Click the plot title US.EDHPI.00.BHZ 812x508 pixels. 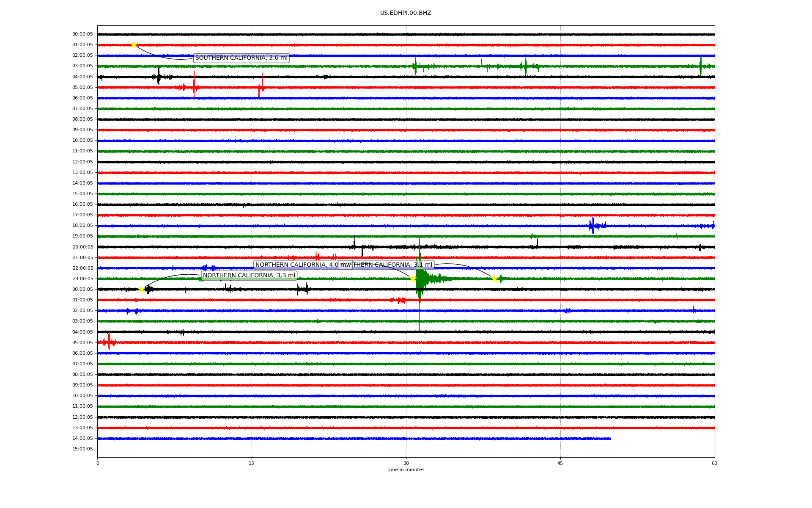coord(405,13)
